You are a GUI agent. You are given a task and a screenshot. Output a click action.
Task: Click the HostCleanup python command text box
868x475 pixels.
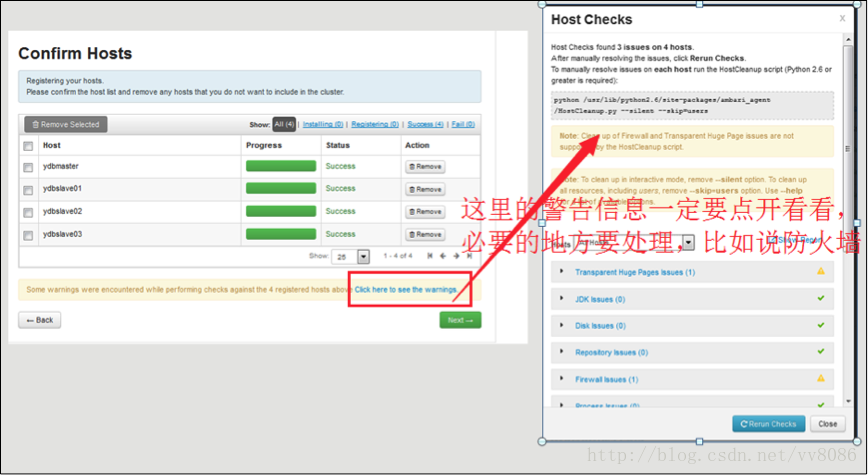coord(692,106)
